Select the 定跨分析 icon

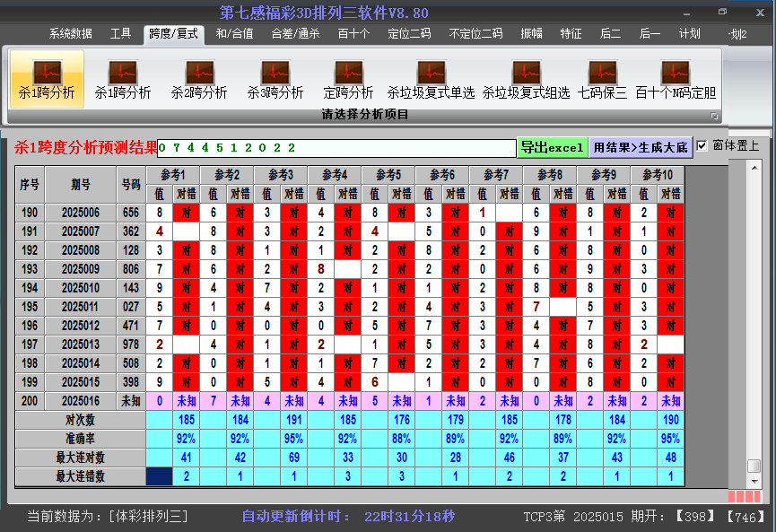pyautogui.click(x=348, y=79)
